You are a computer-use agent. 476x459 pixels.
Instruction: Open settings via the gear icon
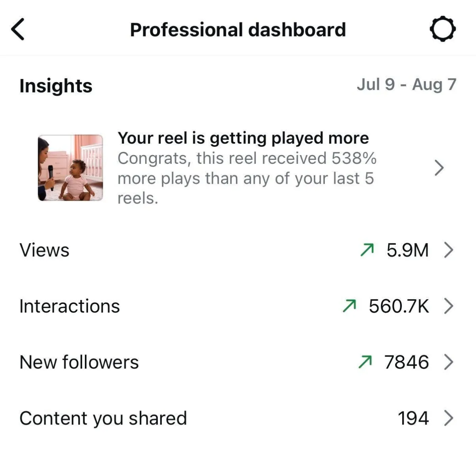point(442,29)
